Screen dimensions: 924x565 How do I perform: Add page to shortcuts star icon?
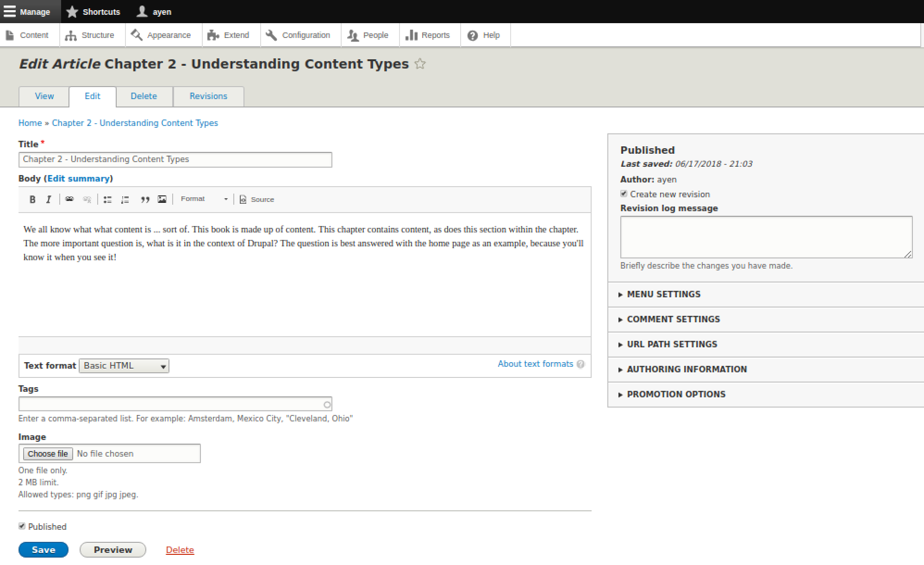tap(420, 64)
